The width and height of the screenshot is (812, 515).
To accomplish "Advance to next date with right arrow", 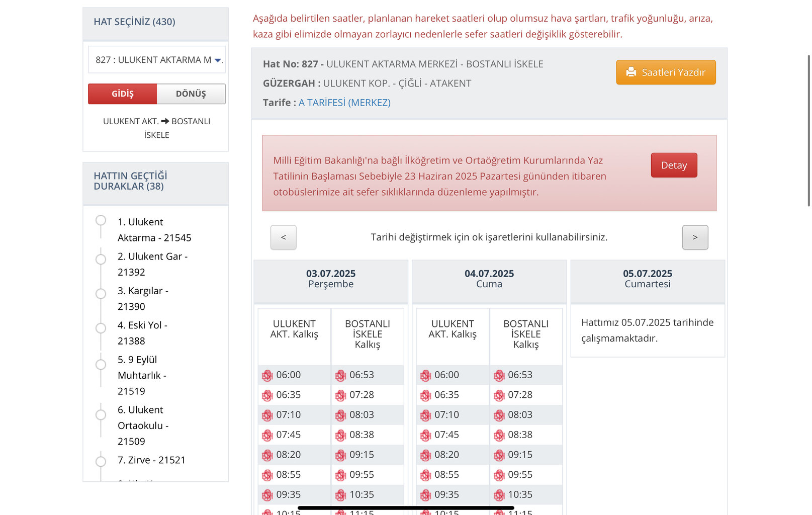I will [x=695, y=237].
